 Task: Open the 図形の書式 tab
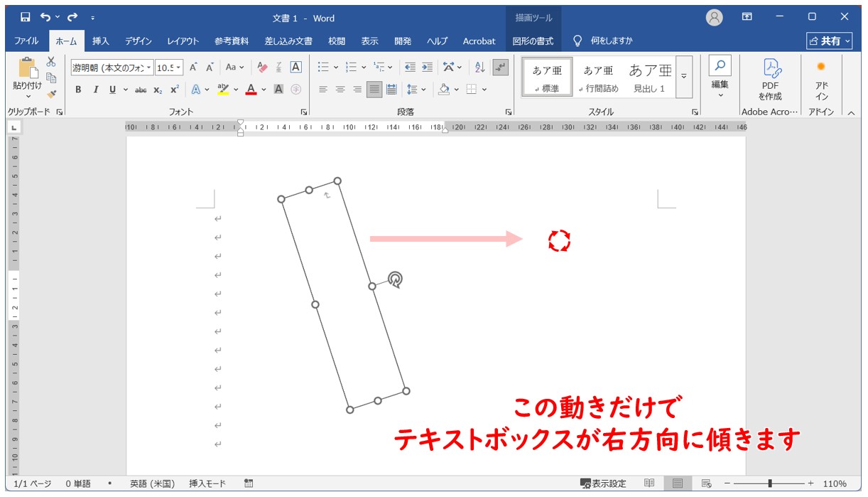(533, 41)
